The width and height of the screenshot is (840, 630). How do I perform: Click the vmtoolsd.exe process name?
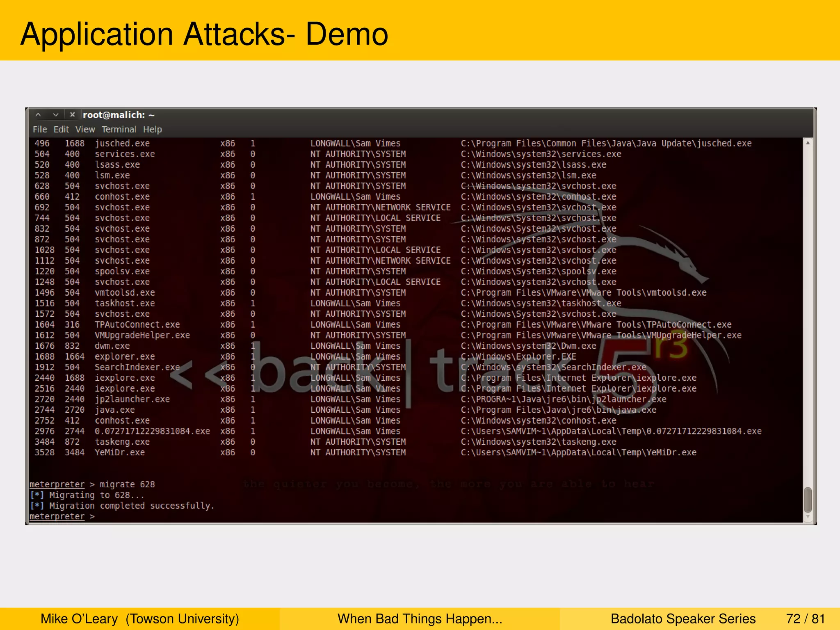(125, 293)
